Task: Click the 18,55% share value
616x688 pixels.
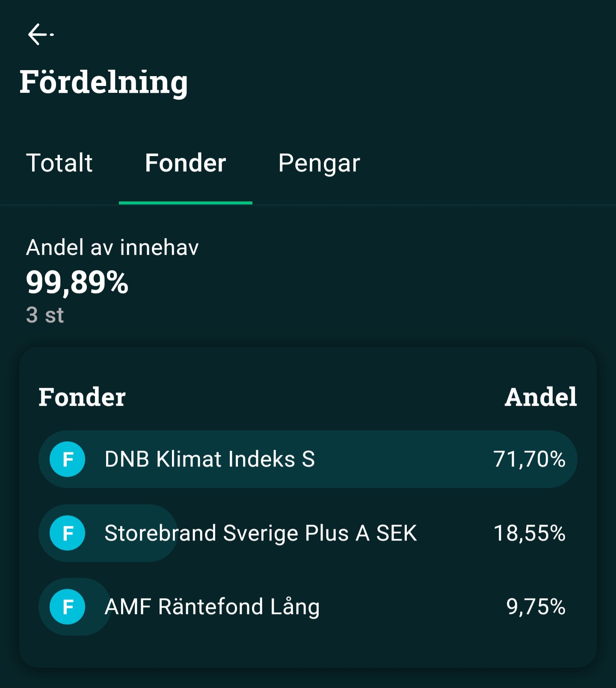Action: [529, 533]
